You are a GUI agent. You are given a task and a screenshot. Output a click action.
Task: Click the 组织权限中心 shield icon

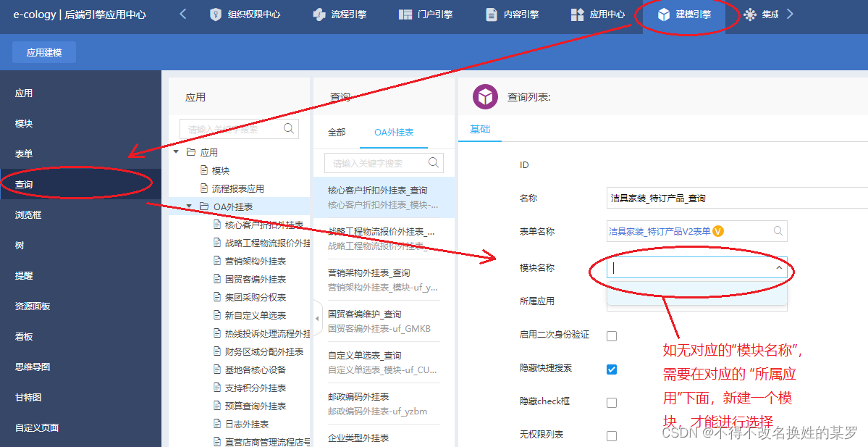point(216,14)
